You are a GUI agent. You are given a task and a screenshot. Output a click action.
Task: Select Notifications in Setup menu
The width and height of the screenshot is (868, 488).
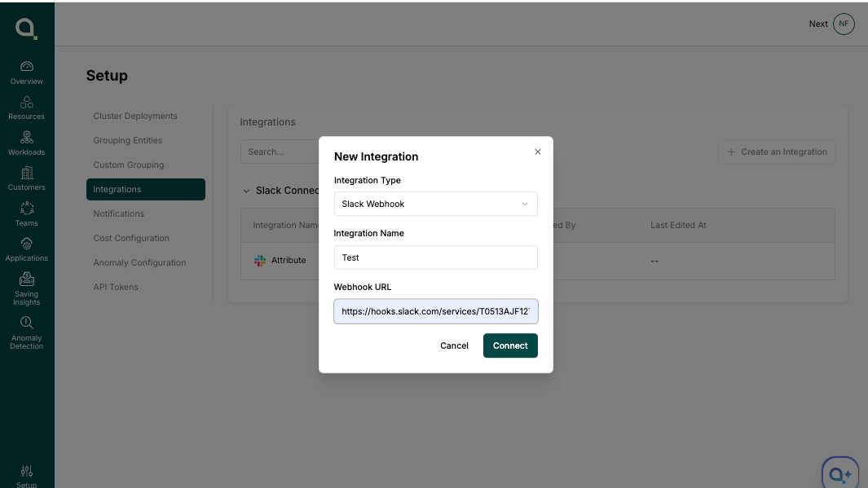[x=118, y=213]
